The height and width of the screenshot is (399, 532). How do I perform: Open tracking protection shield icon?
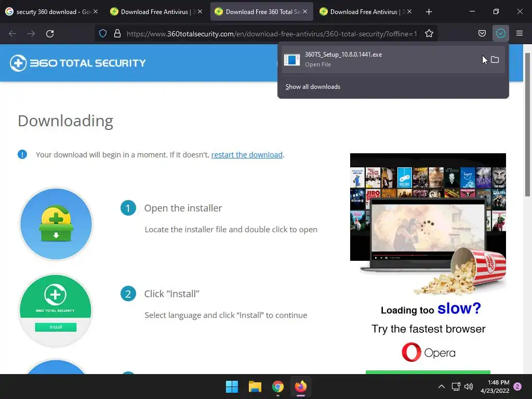pyautogui.click(x=103, y=33)
